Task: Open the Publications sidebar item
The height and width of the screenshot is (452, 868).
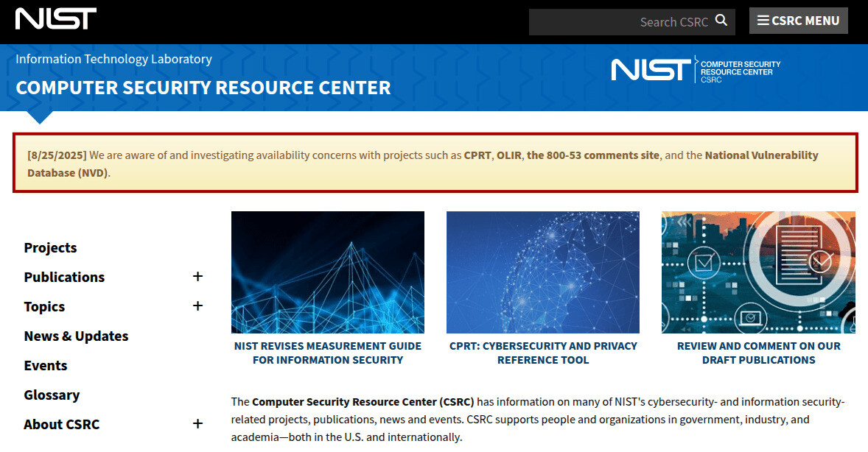Action: (x=64, y=278)
